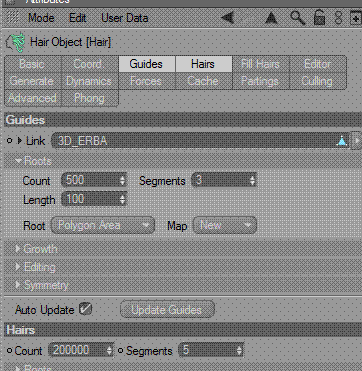Screen dimensions: 362x371
Task: Toggle the Link keyframe dot
Action: click(x=9, y=141)
